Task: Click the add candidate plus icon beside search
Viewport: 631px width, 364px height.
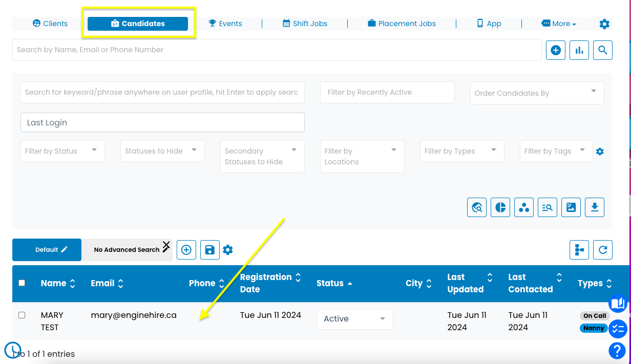Action: click(556, 50)
